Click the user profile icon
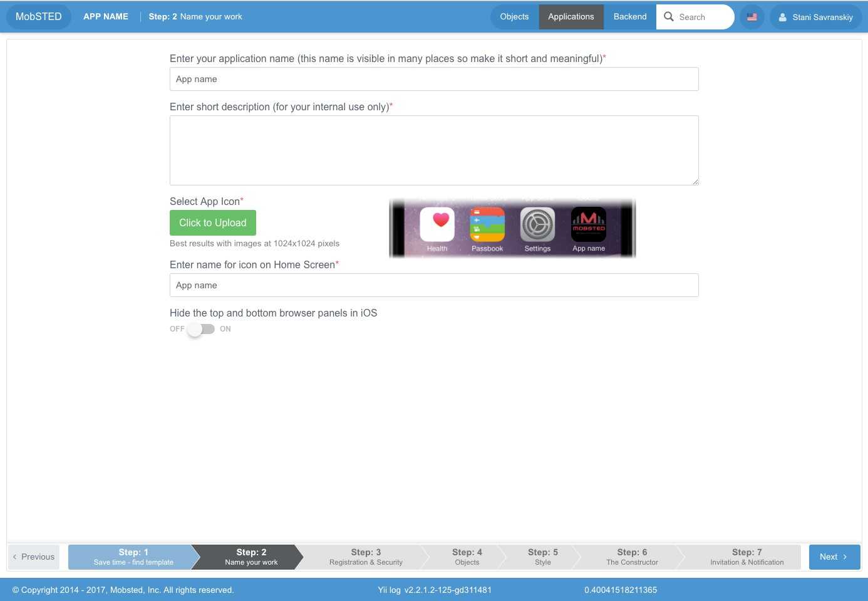The width and height of the screenshot is (868, 601). pyautogui.click(x=782, y=18)
